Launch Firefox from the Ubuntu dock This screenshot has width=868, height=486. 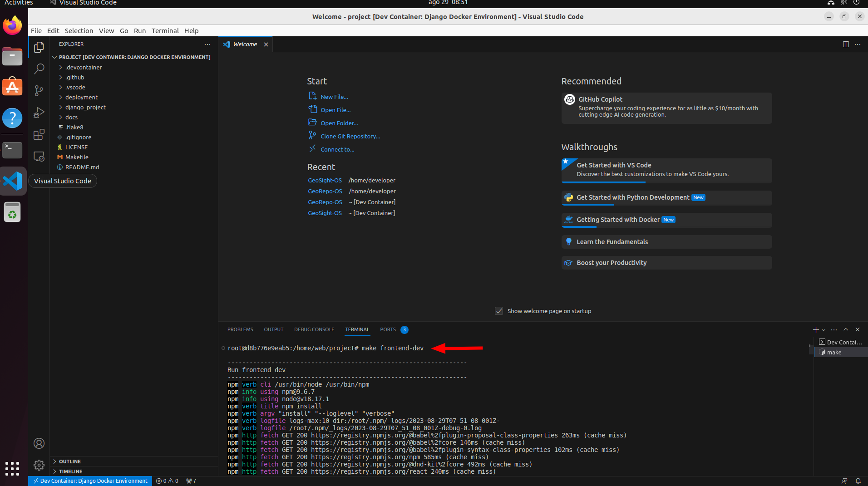pyautogui.click(x=12, y=25)
